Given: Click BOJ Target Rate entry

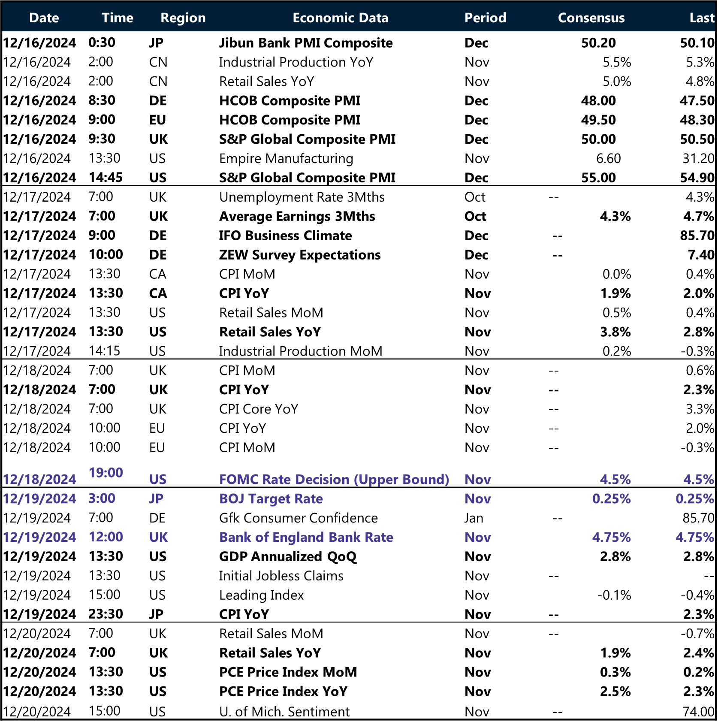Looking at the screenshot, I should [x=271, y=499].
